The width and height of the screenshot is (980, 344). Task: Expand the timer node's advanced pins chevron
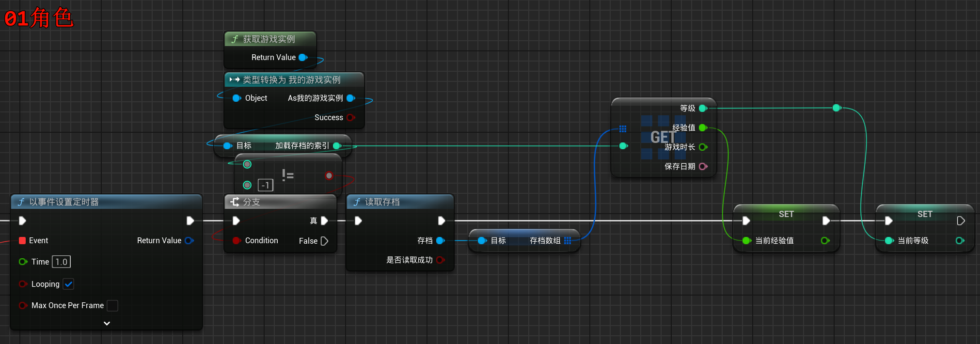coord(107,323)
